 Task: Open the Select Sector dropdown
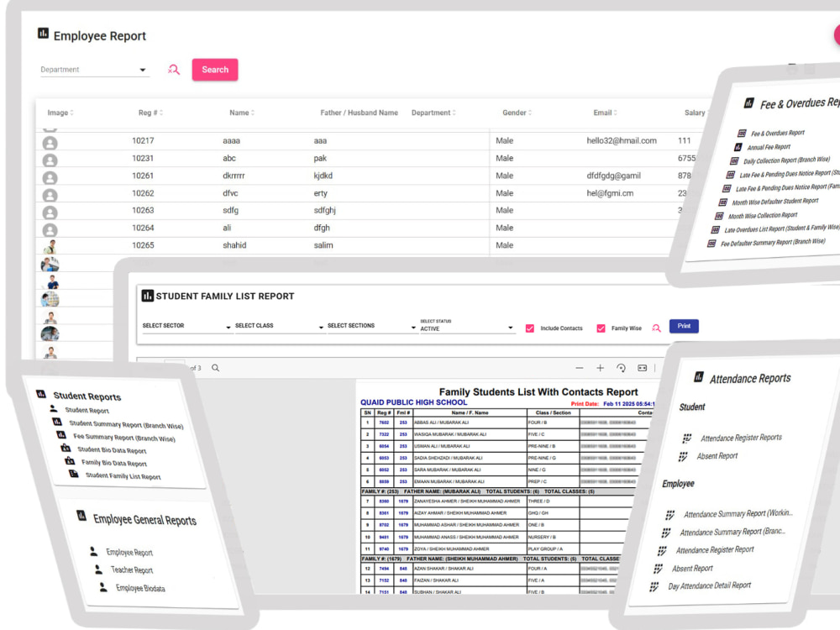point(186,326)
